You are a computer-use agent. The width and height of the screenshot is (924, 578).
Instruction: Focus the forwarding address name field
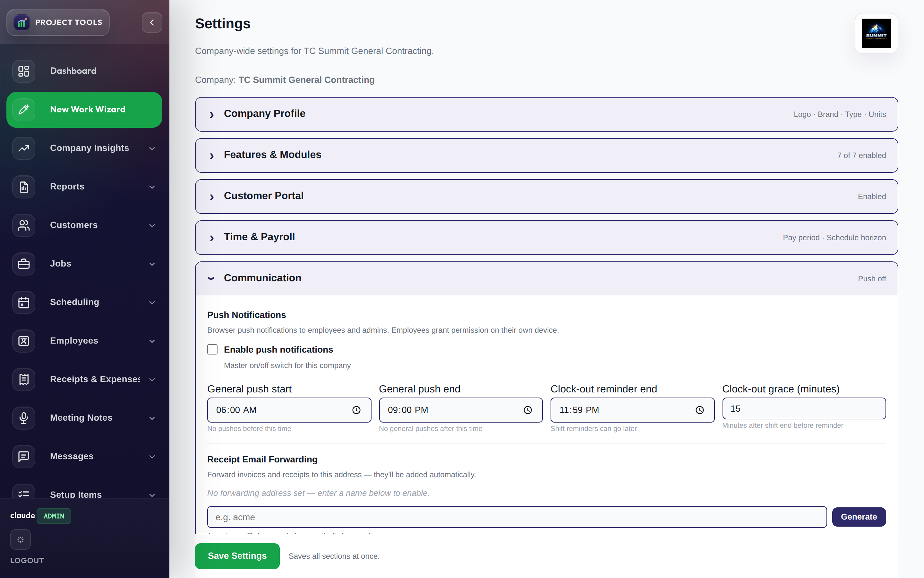(x=517, y=517)
